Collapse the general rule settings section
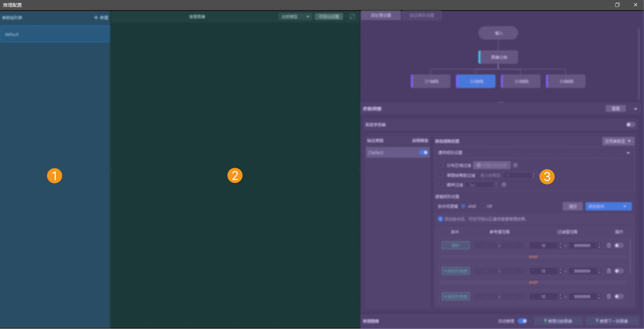 (x=628, y=152)
